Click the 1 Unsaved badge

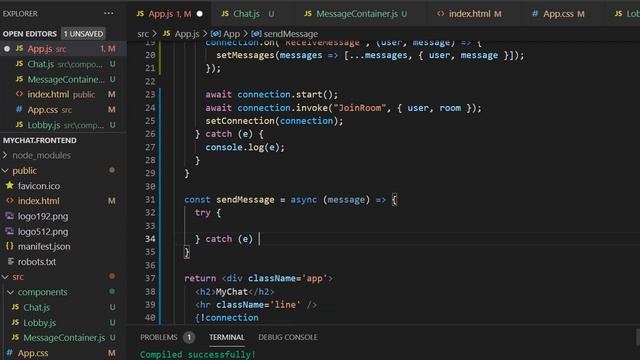click(83, 34)
